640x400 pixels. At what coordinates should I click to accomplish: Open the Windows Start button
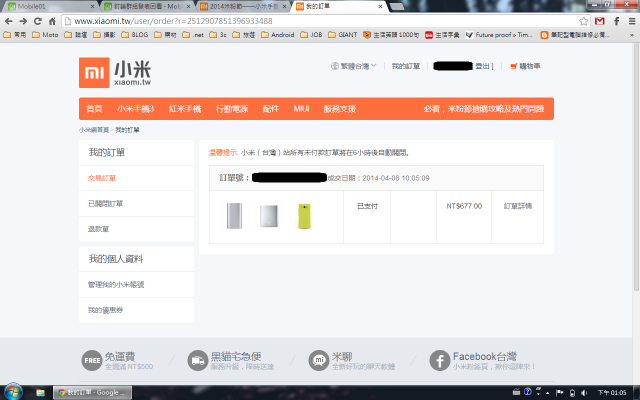(x=13, y=392)
